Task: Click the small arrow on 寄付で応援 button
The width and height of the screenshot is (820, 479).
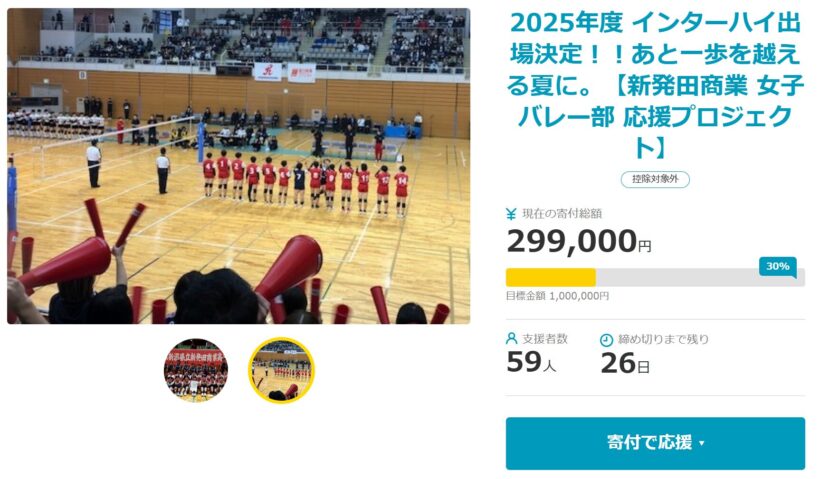Action: point(702,443)
